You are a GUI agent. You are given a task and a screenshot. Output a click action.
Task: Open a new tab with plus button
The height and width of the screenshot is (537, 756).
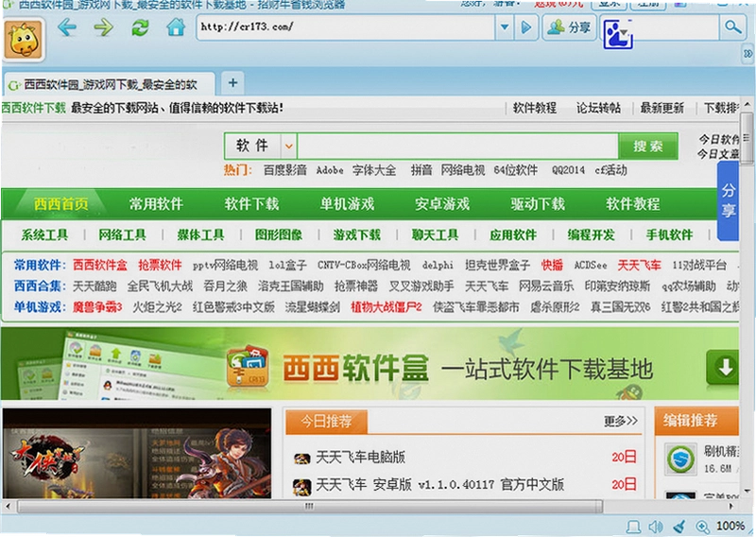[232, 83]
